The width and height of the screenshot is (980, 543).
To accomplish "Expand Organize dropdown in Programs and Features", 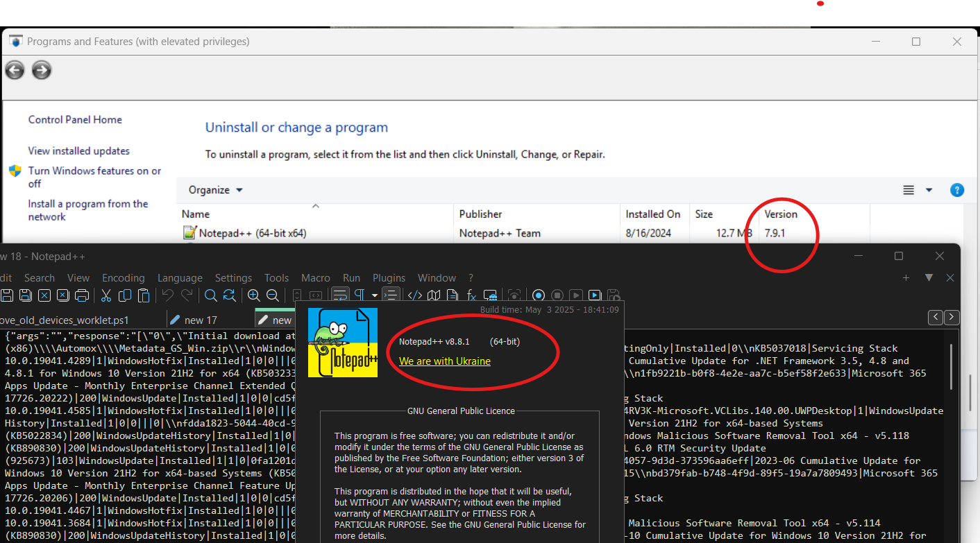I will pos(216,190).
